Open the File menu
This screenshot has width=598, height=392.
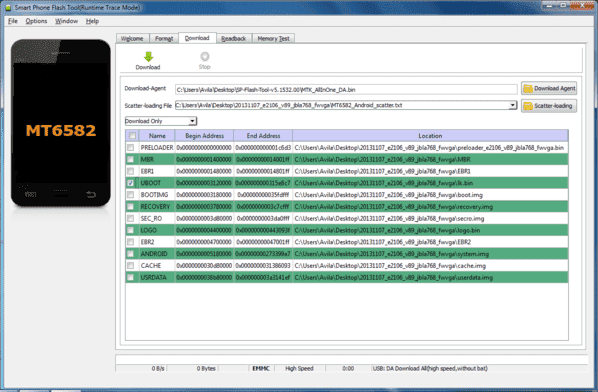[13, 21]
